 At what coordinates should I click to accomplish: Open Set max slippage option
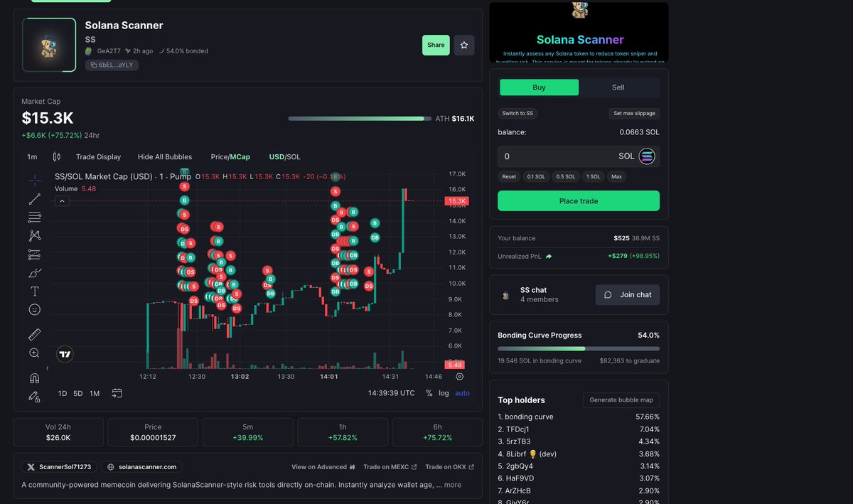click(x=635, y=113)
